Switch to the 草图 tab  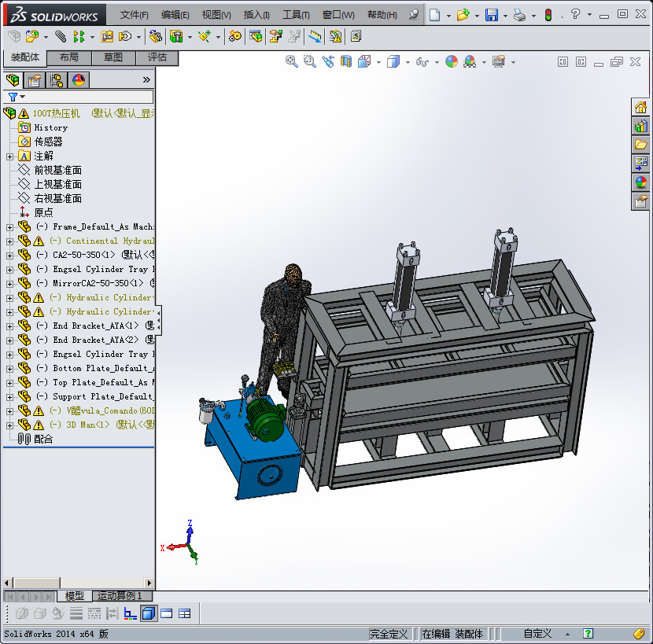point(113,57)
